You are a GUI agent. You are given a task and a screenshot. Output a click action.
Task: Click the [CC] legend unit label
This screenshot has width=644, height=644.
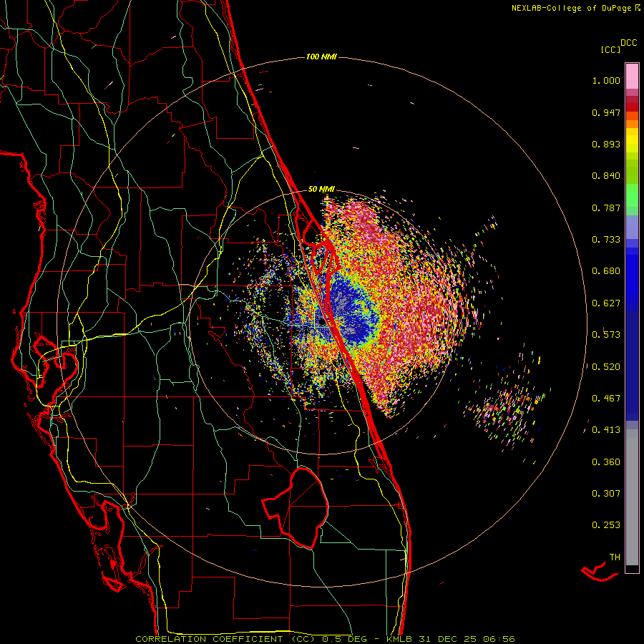(610, 49)
